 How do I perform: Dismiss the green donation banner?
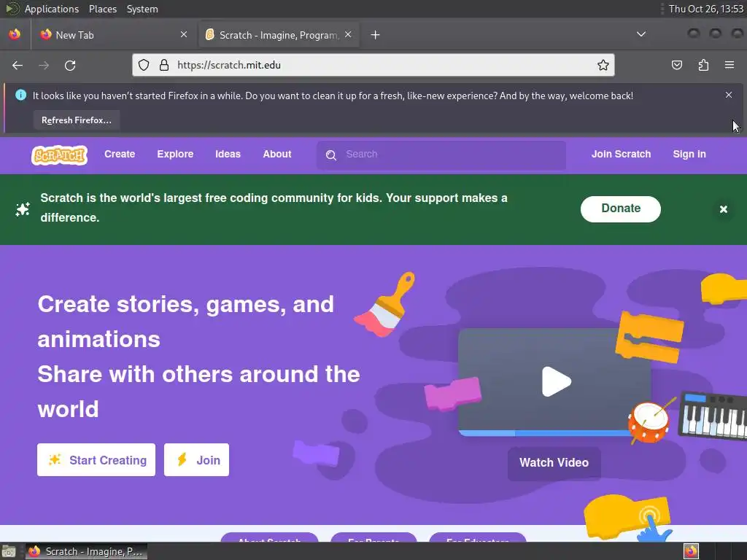pos(723,209)
